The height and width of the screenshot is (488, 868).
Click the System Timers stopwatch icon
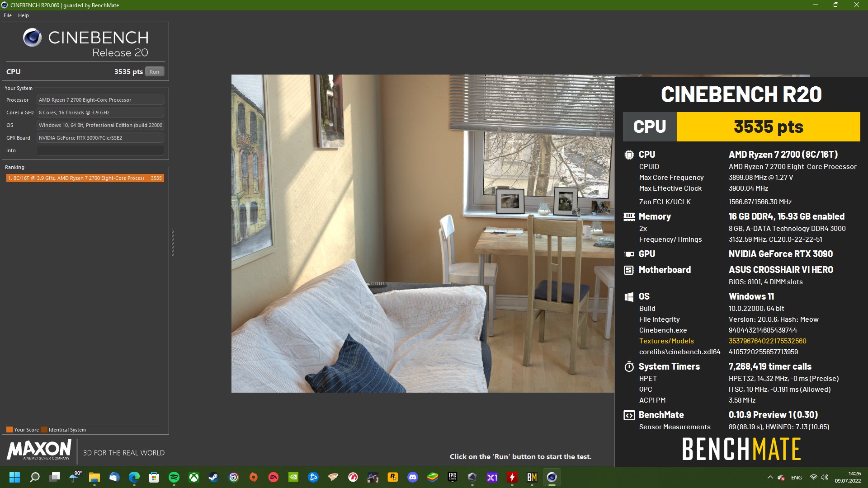tap(629, 366)
